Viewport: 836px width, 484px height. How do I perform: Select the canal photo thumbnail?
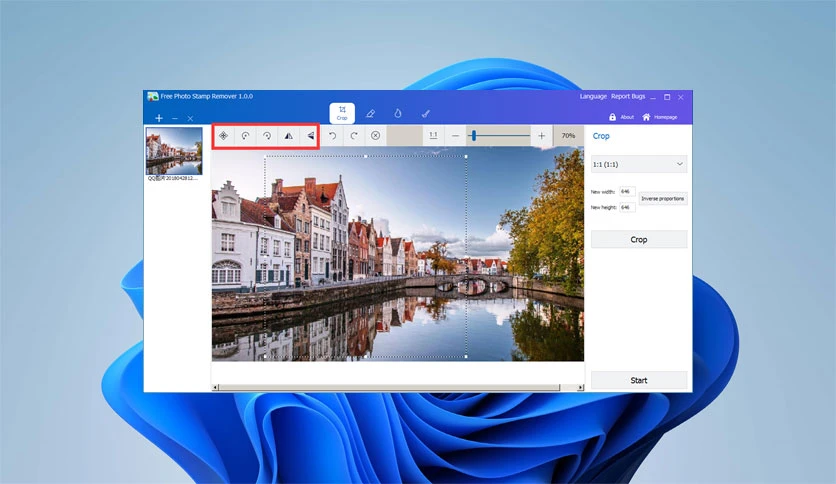[174, 151]
